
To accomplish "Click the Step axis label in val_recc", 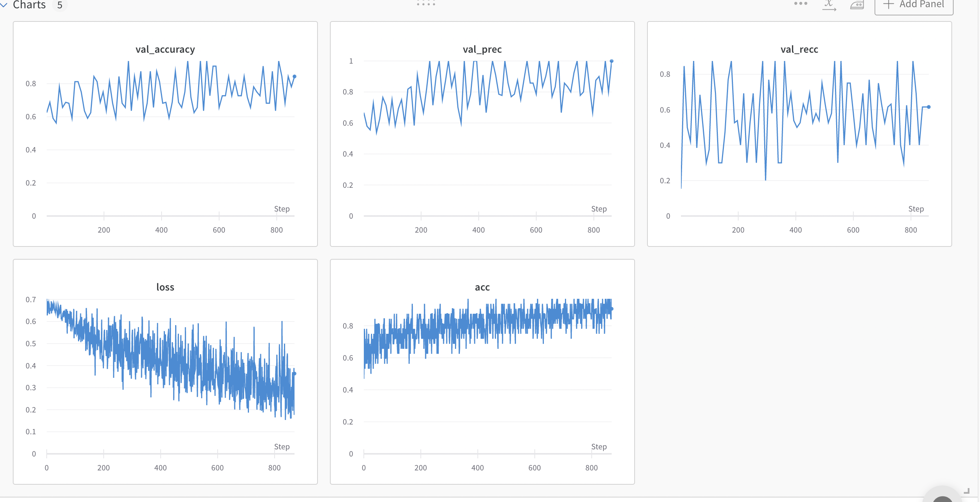I will point(916,209).
